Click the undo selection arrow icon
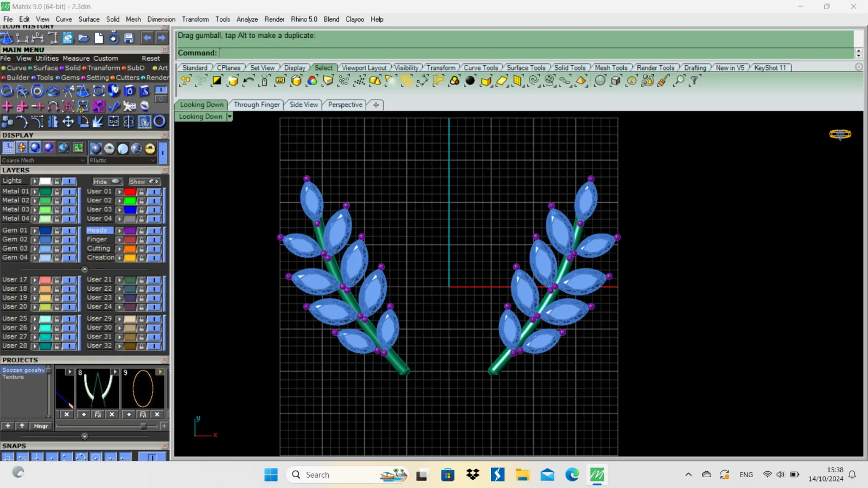This screenshot has width=868, height=488. (248, 81)
